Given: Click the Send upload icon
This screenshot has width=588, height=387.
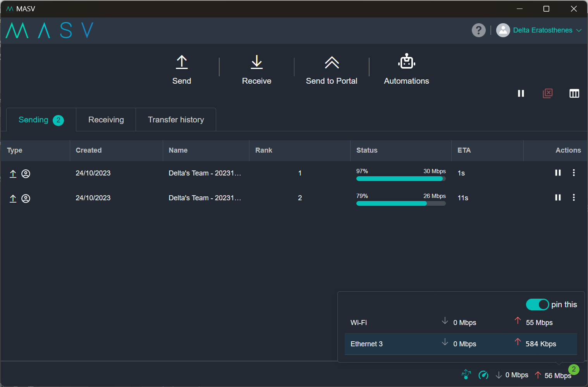Looking at the screenshot, I should point(182,62).
